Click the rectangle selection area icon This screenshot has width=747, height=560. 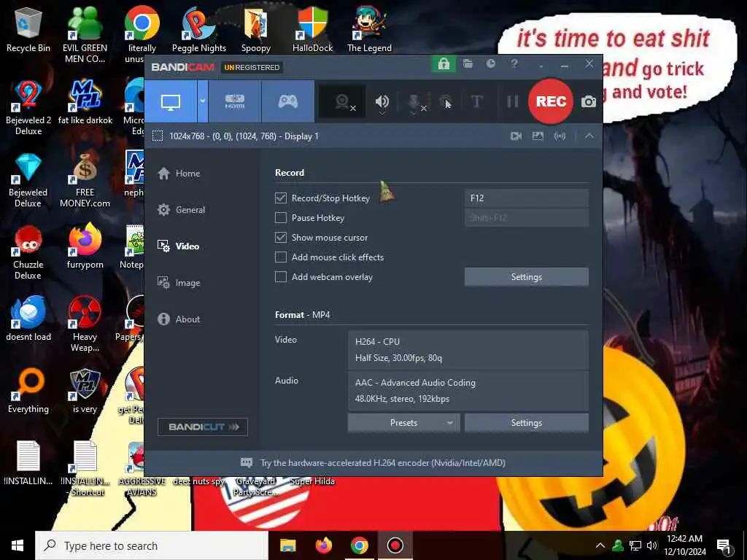click(158, 136)
